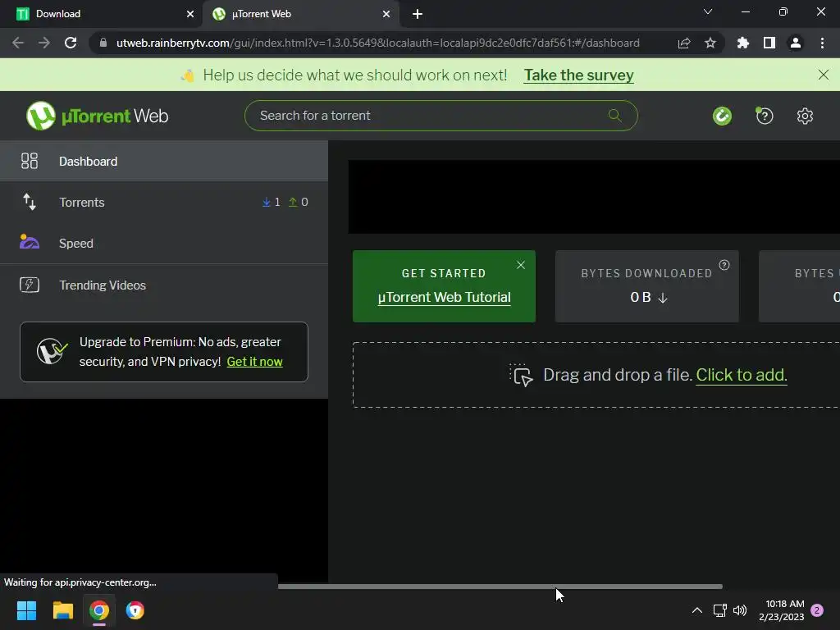Open the Chrome profile icon
Viewport: 840px width, 630px height.
pos(796,43)
